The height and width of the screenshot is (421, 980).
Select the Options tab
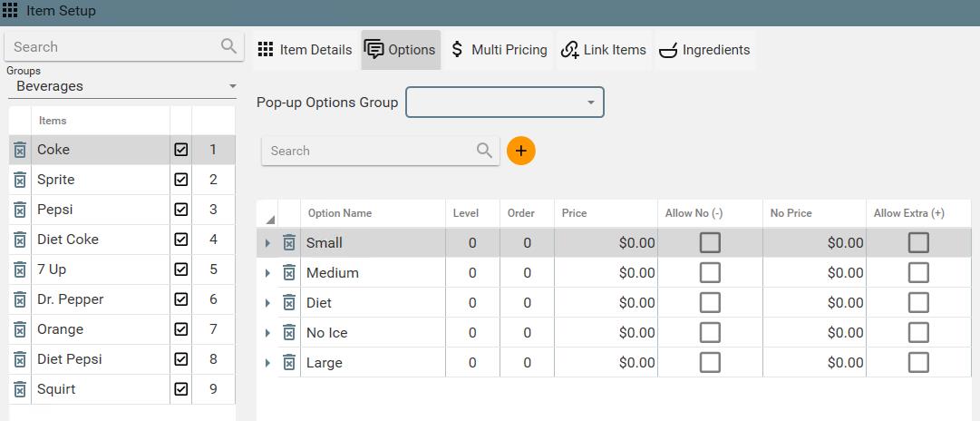[x=401, y=50]
